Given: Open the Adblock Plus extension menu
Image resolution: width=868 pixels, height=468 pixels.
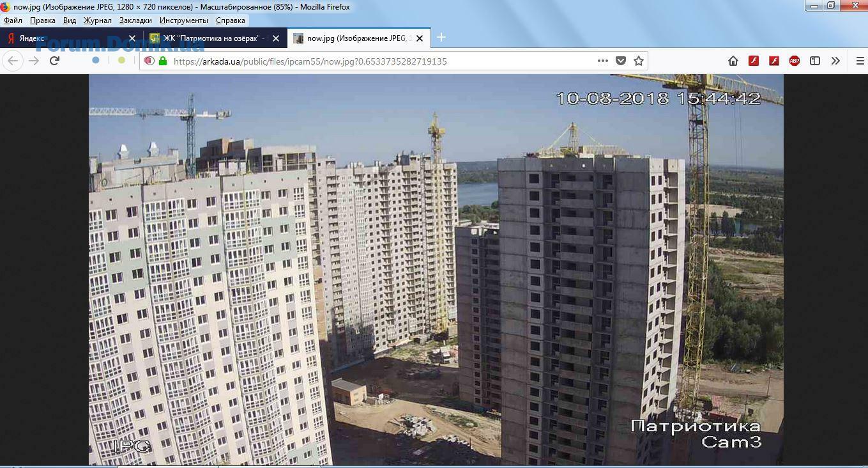Looking at the screenshot, I should pyautogui.click(x=795, y=61).
